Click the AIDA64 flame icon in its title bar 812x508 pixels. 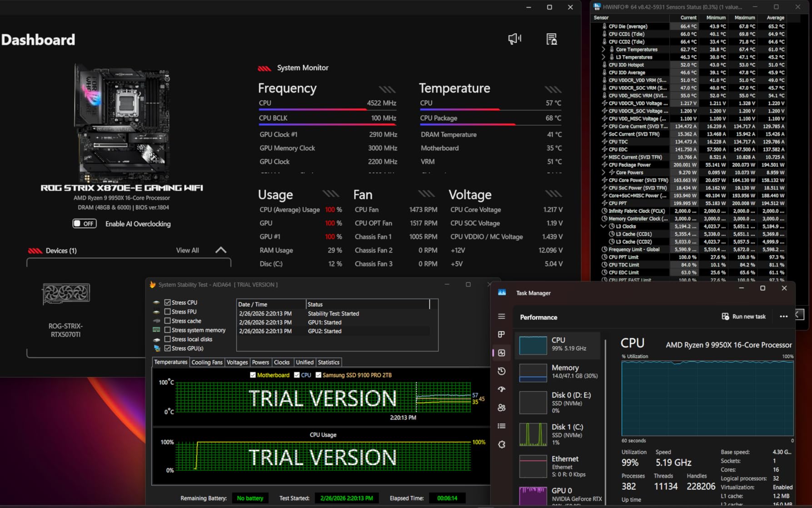coord(153,284)
